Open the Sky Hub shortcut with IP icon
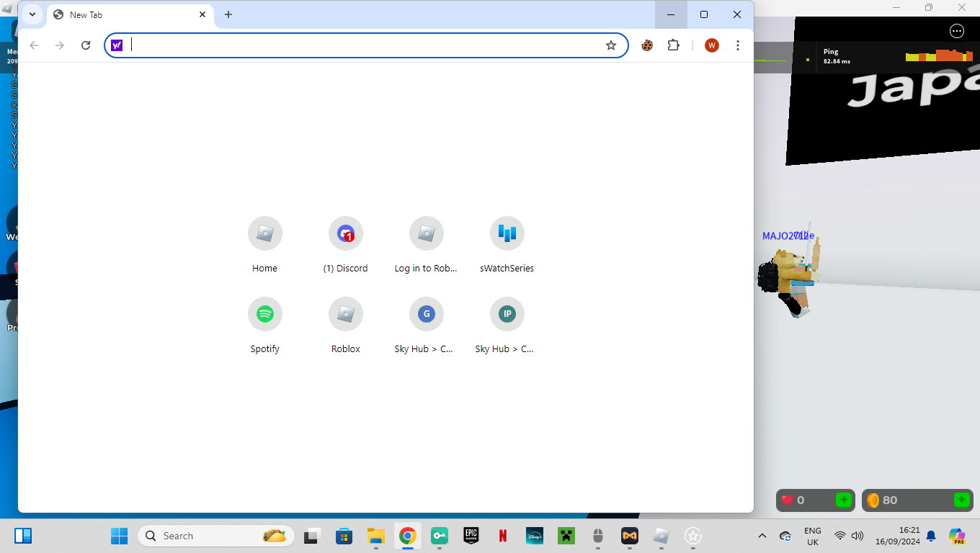980x553 pixels. pos(507,326)
